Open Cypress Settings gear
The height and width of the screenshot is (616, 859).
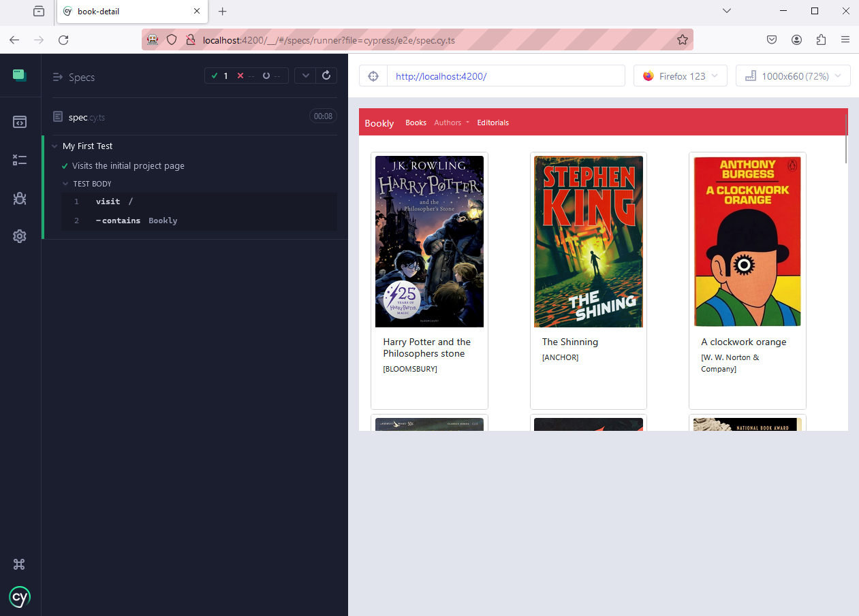pyautogui.click(x=20, y=236)
